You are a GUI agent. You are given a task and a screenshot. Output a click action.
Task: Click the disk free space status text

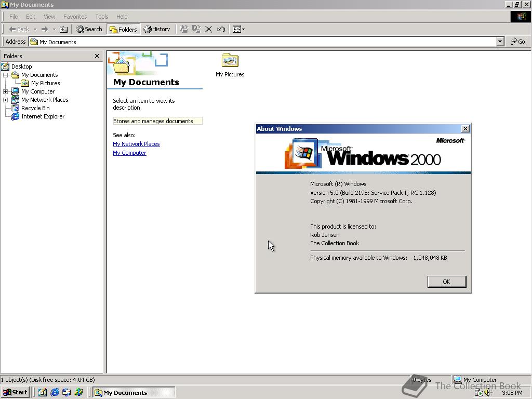click(x=48, y=380)
